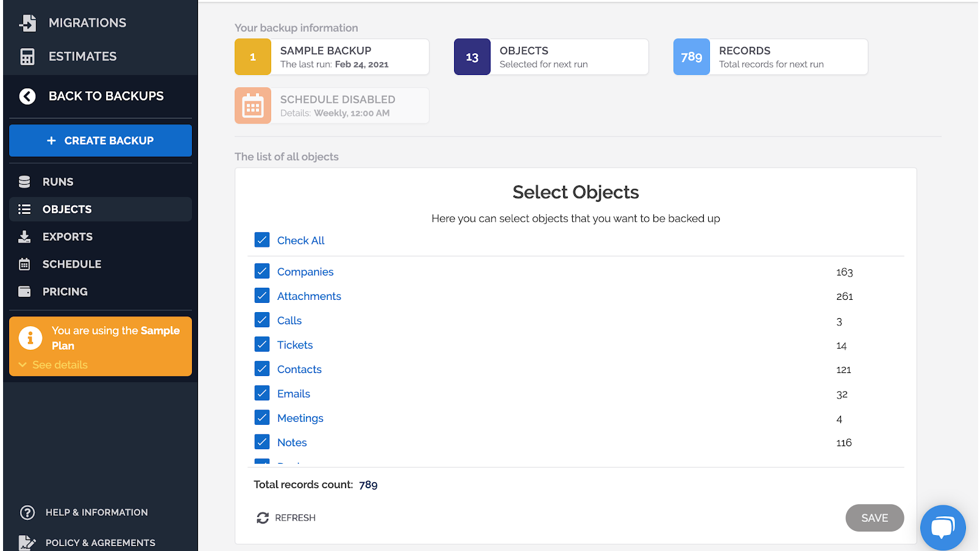Click the Help & Information question icon
The height and width of the screenshot is (551, 980).
[27, 513]
